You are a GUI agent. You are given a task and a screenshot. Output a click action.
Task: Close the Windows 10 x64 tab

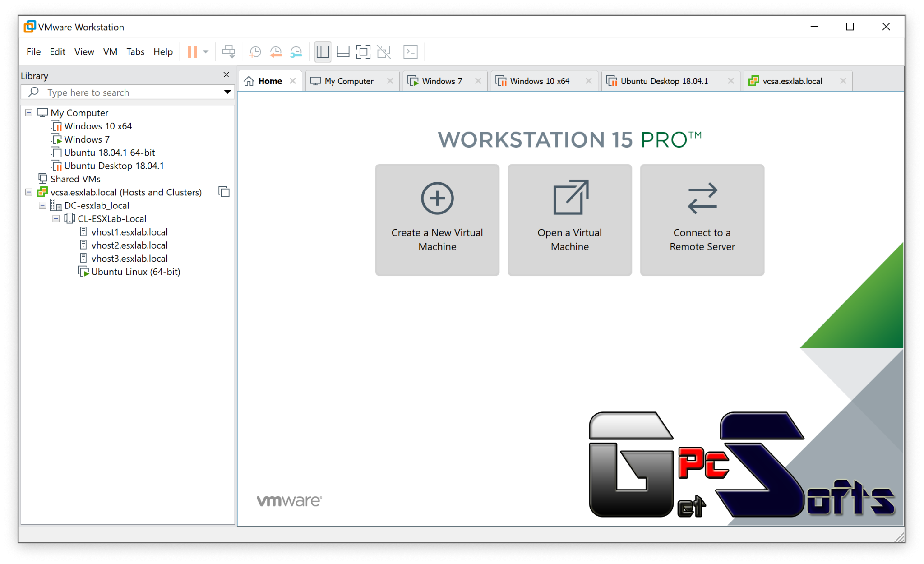click(589, 81)
